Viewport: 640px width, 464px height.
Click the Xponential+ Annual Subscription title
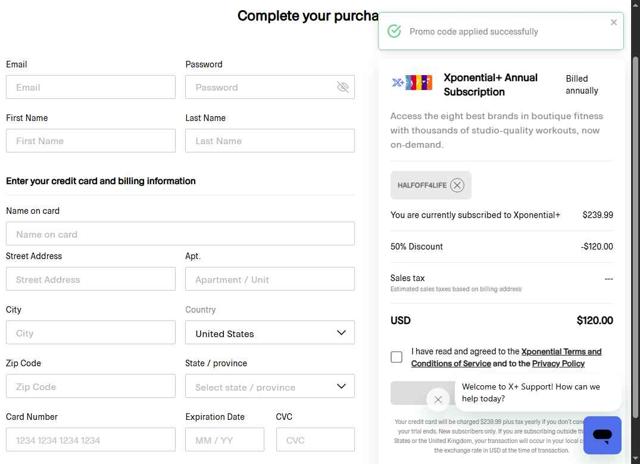[x=491, y=85]
